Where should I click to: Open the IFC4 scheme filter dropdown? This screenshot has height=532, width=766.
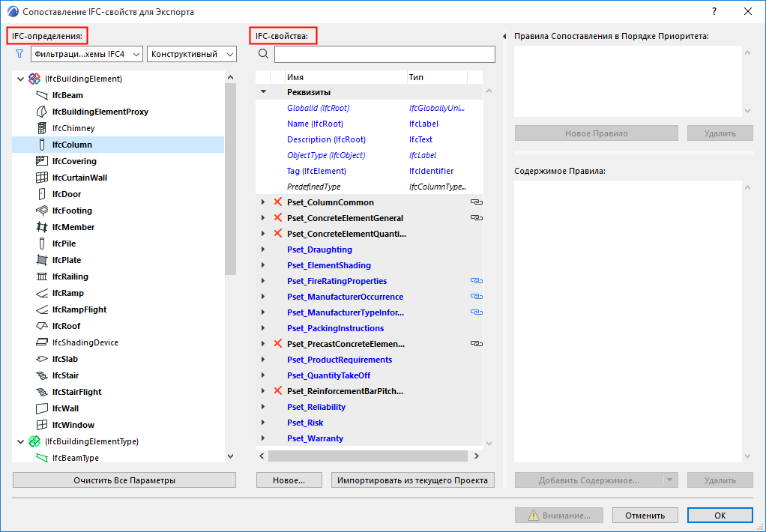pyautogui.click(x=87, y=54)
